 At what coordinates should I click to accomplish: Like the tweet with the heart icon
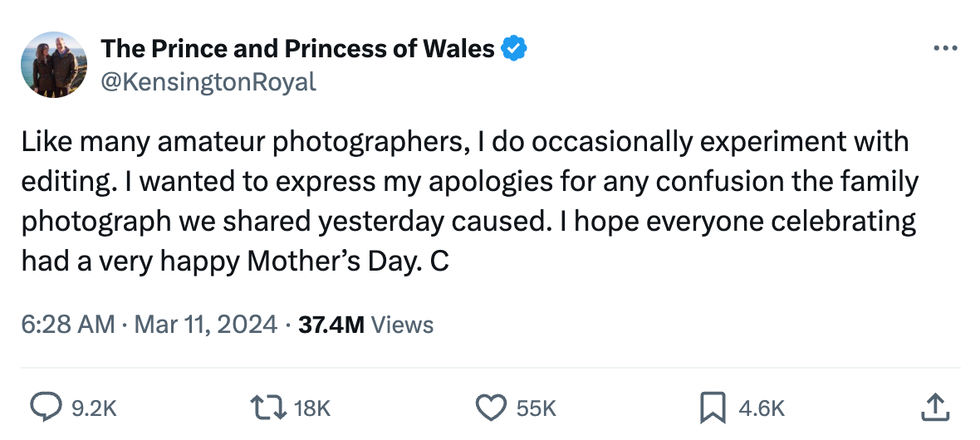click(x=491, y=407)
